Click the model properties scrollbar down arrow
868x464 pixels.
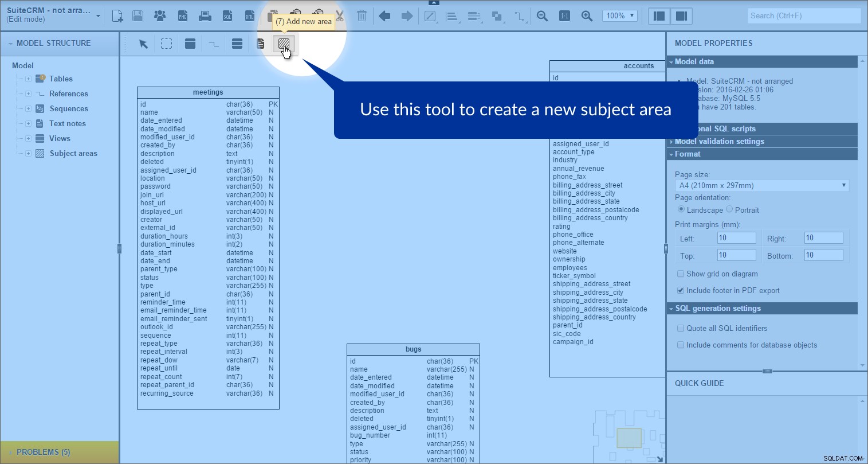click(862, 365)
